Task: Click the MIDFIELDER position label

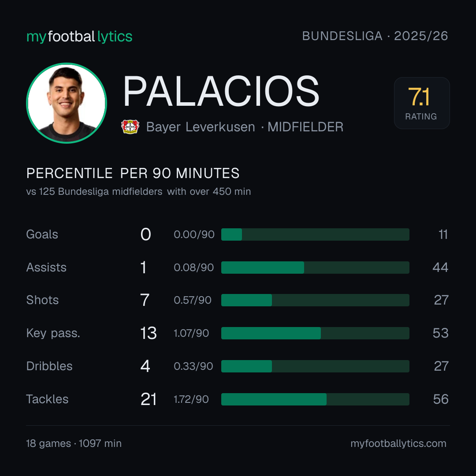Action: (305, 127)
